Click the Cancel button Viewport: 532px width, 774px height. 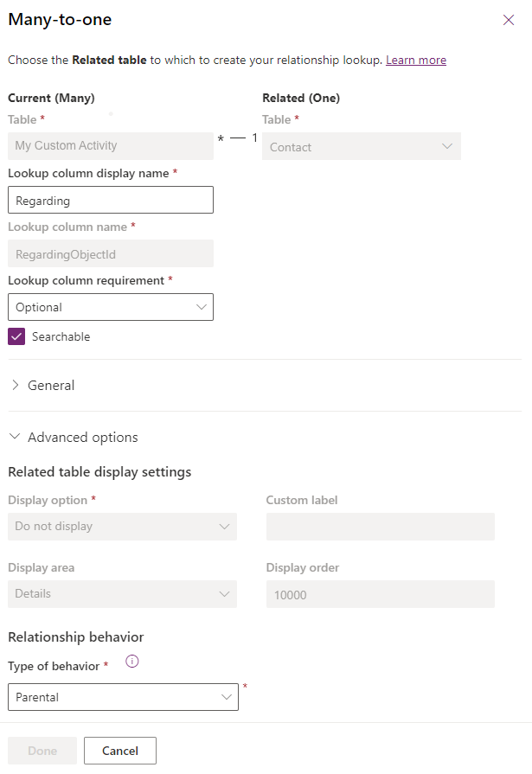(x=119, y=751)
